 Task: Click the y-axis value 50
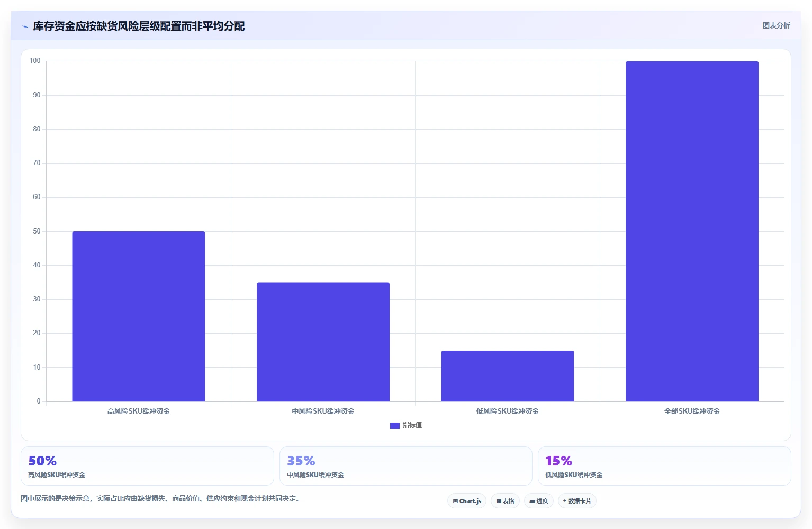(37, 231)
